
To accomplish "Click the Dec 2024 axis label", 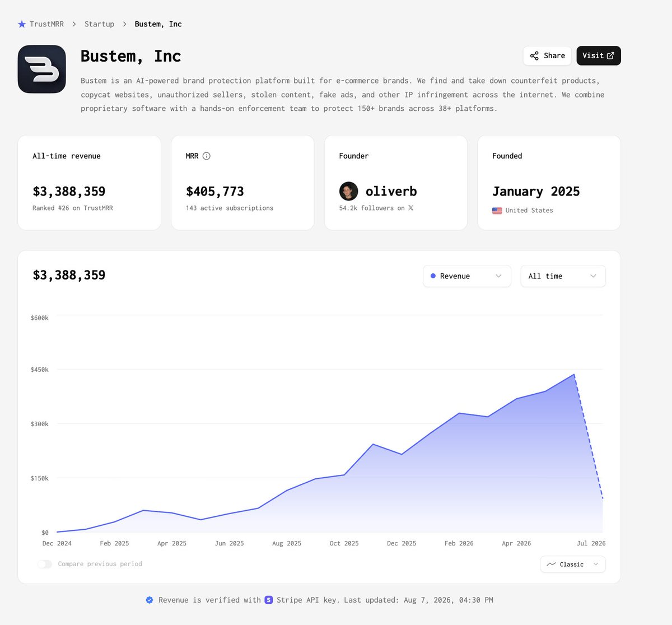I will pos(57,543).
